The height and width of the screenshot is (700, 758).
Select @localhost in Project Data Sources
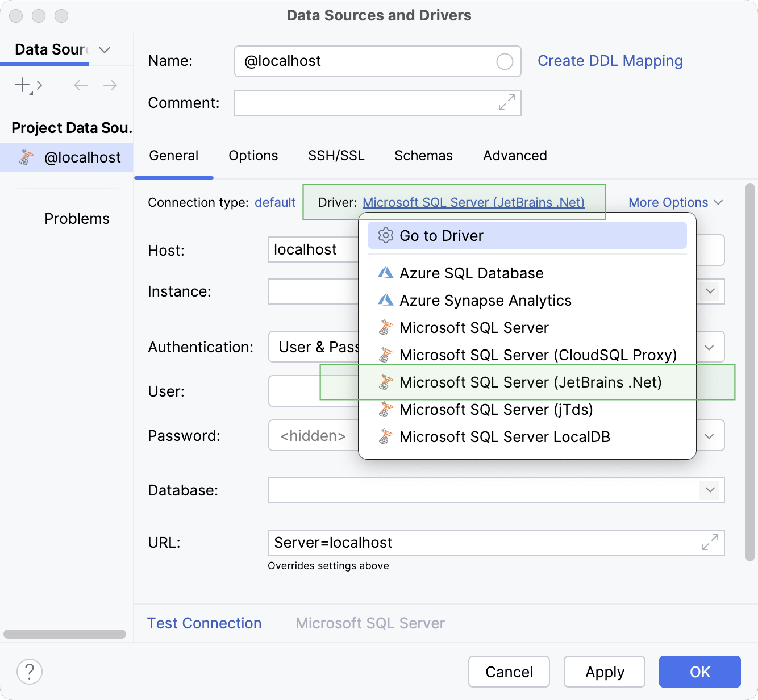tap(82, 157)
